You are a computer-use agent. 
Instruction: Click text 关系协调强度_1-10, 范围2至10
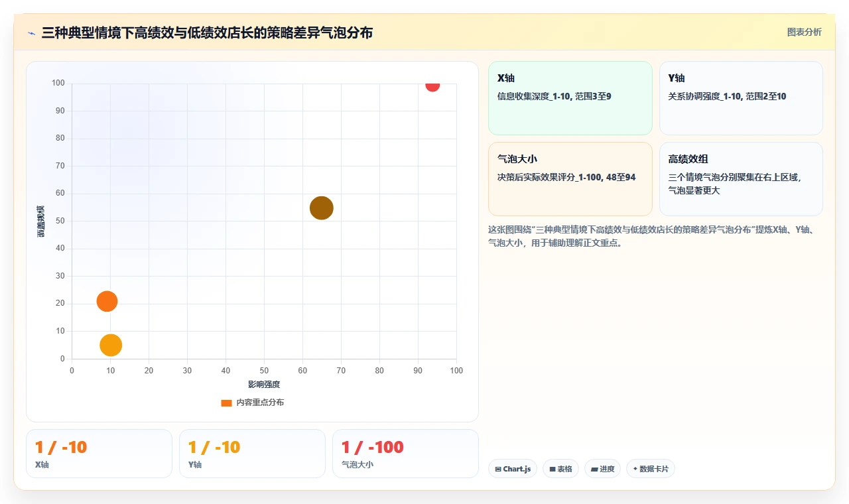(727, 96)
